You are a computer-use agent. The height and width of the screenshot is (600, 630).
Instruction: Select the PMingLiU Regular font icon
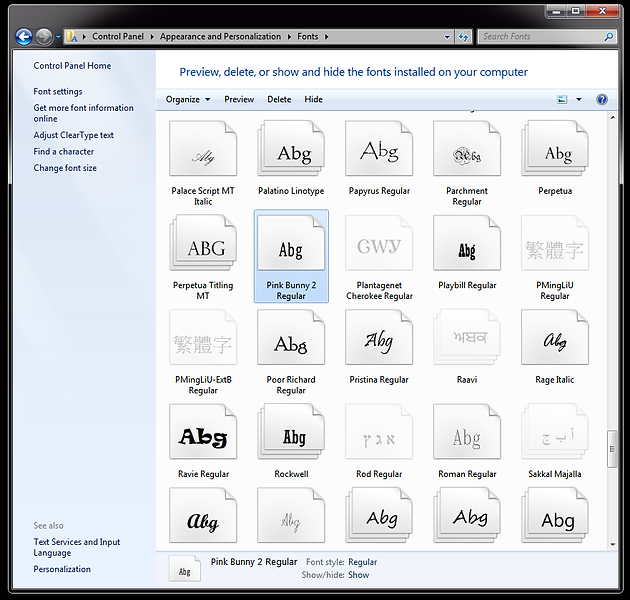coord(555,243)
